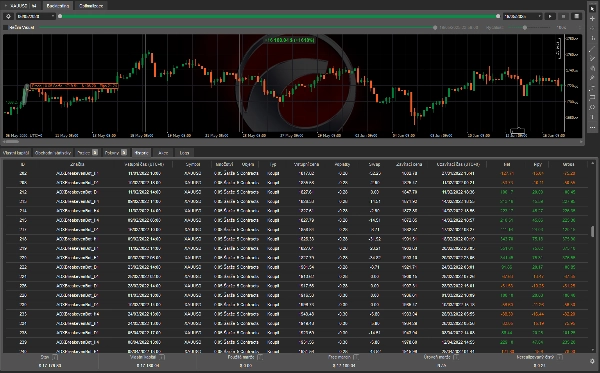Switch to the Backtesting tab
The image size is (600, 373).
point(58,6)
